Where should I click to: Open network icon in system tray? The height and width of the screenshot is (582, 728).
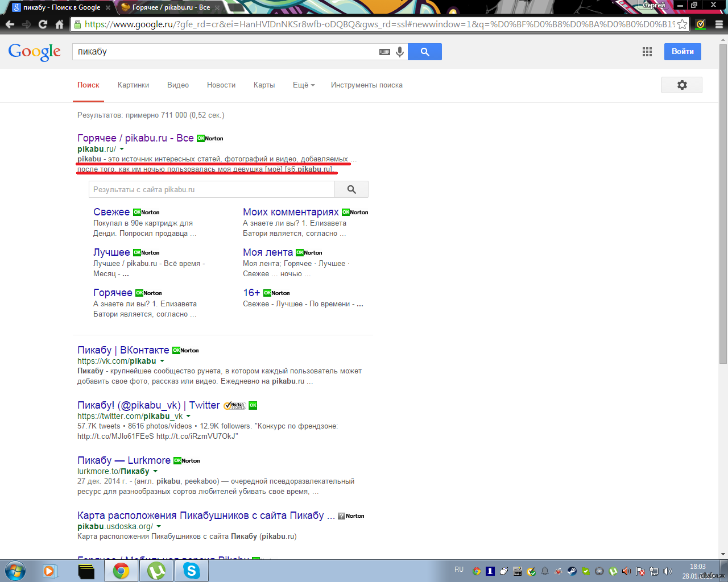click(654, 571)
